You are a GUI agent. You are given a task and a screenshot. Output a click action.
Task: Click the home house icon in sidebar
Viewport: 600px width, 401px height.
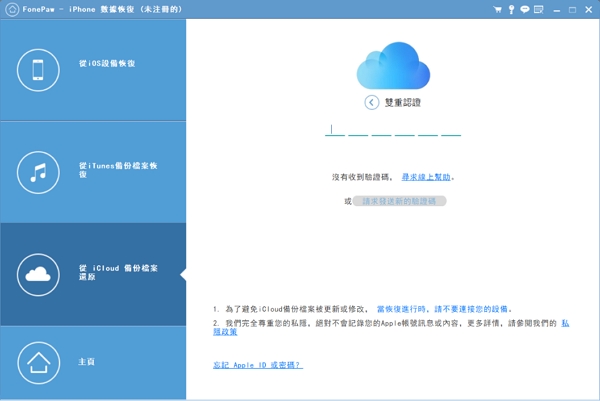click(39, 363)
